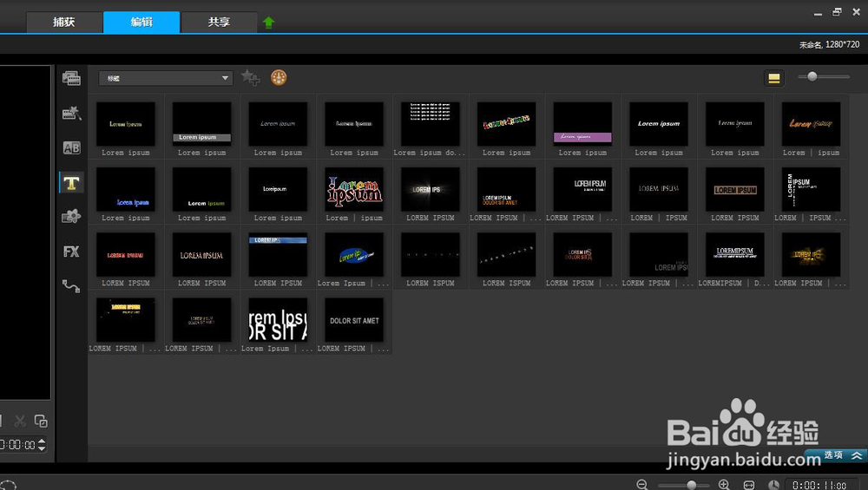Switch to the 编辑 tab

[141, 23]
